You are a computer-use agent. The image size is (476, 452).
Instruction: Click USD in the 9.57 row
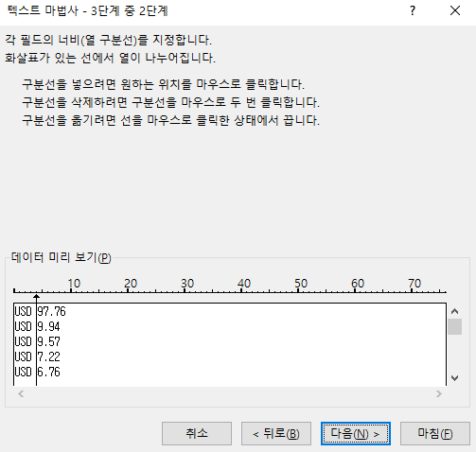pos(23,342)
